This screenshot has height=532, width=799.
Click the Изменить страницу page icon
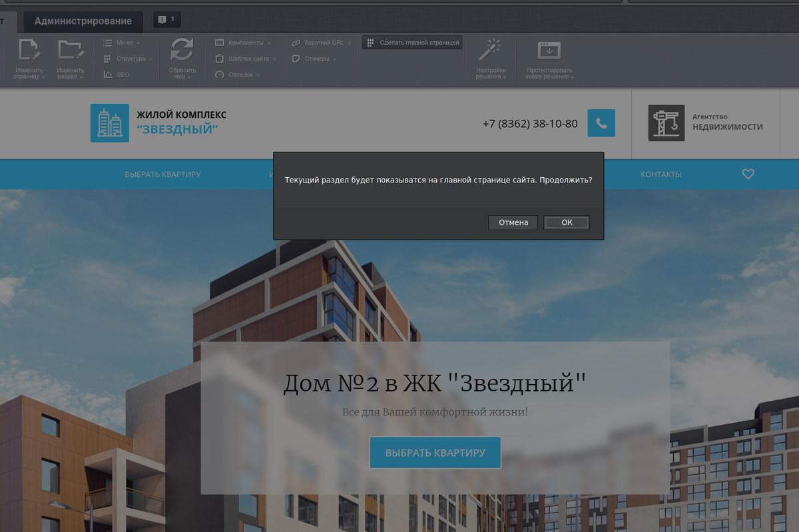(29, 50)
